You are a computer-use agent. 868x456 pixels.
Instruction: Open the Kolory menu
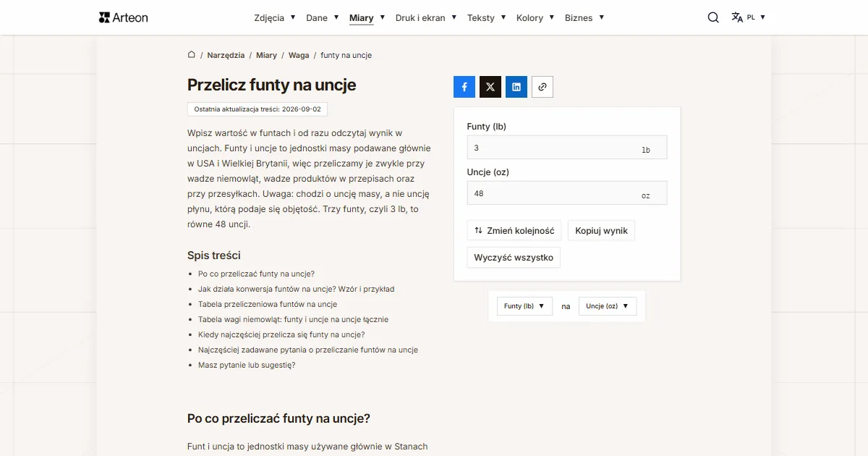[x=529, y=18]
